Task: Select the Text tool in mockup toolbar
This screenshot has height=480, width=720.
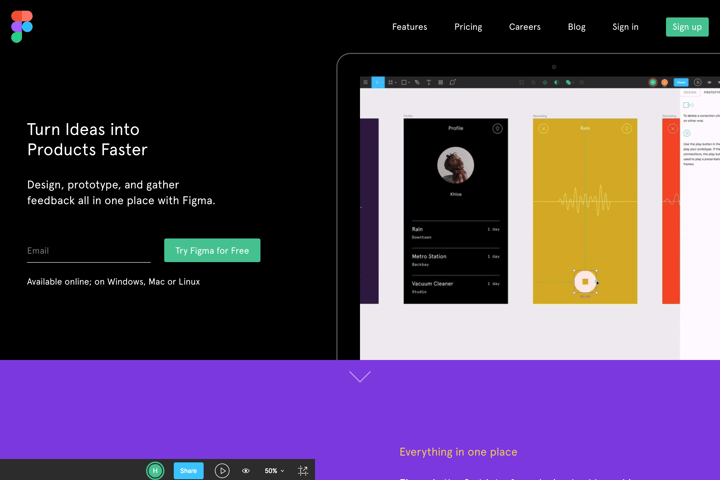Action: click(x=428, y=82)
